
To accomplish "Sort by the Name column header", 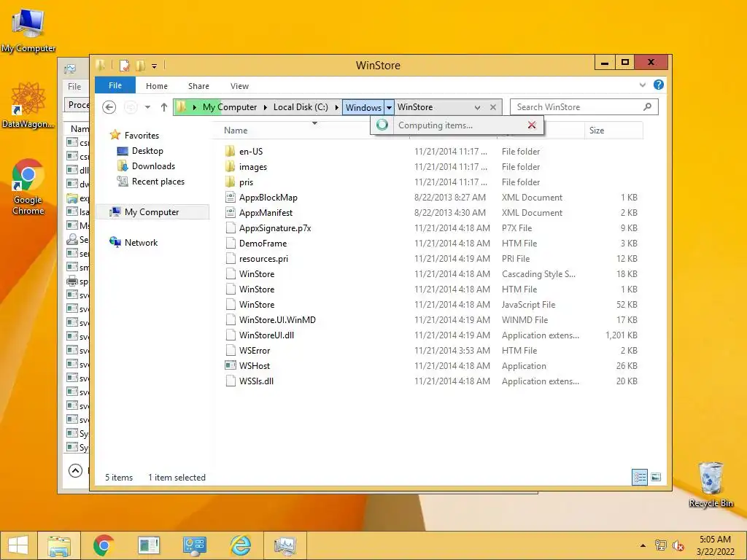I will coord(236,131).
